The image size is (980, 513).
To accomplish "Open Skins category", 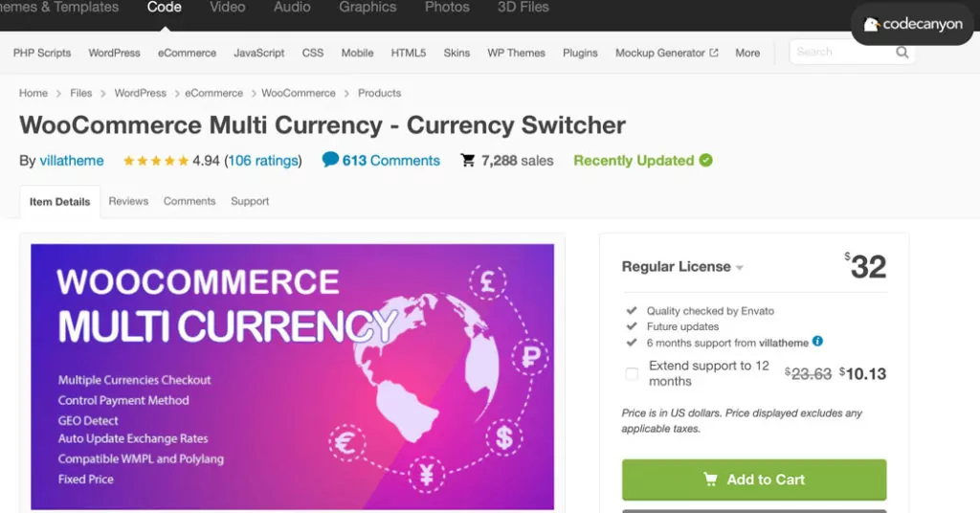I will point(457,53).
